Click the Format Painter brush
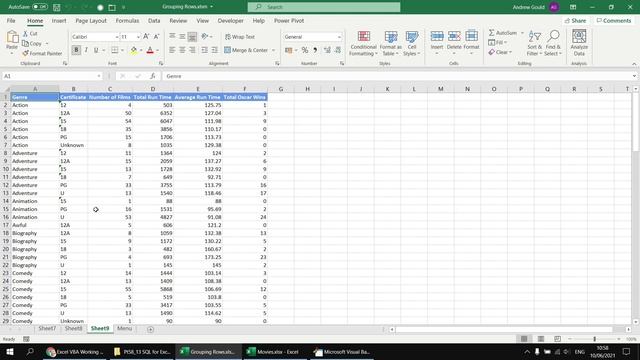The width and height of the screenshot is (640, 360). (x=25, y=53)
